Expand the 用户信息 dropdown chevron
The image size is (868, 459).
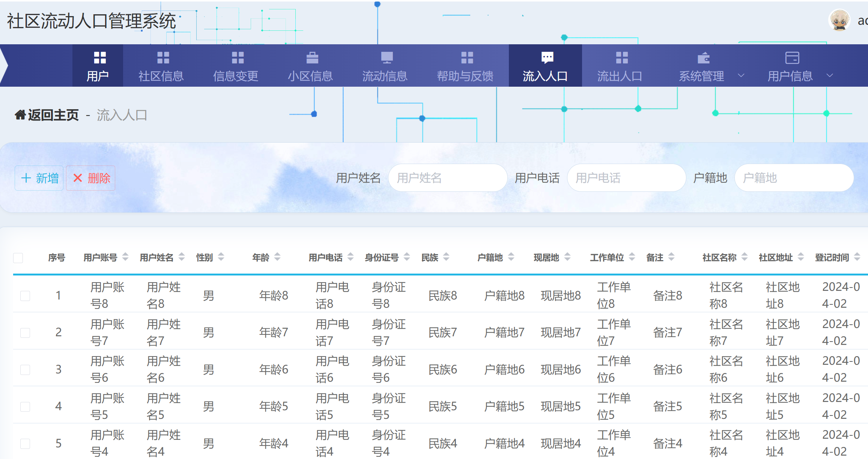(830, 75)
